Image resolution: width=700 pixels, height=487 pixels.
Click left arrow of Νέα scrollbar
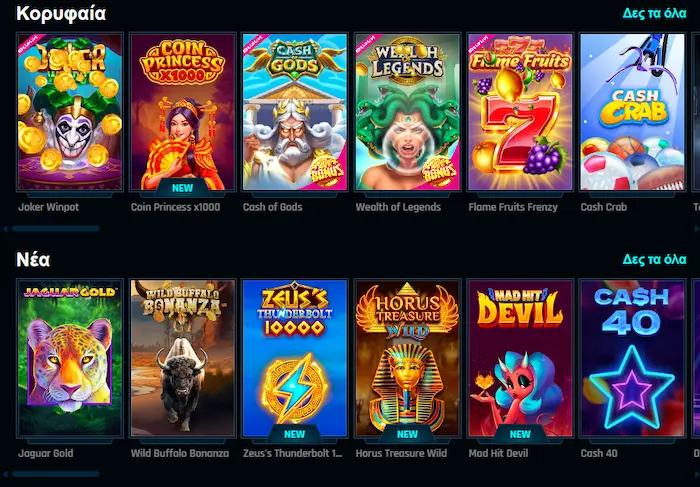point(5,474)
